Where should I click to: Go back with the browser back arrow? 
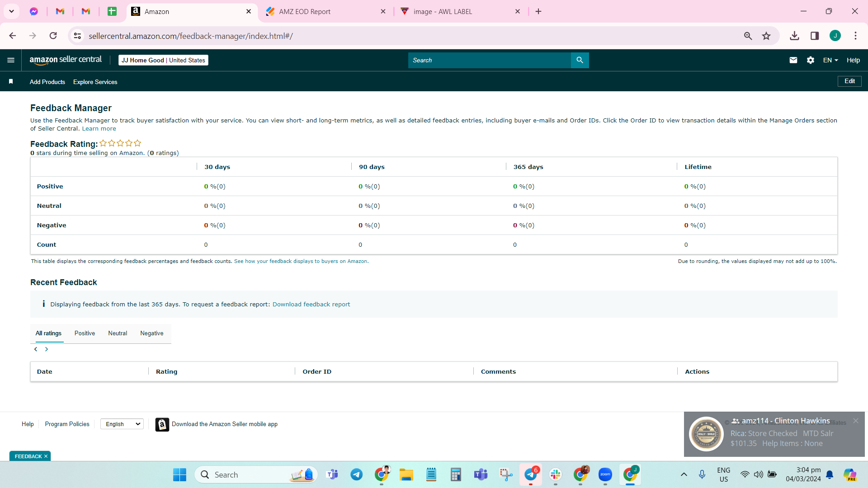coord(13,36)
